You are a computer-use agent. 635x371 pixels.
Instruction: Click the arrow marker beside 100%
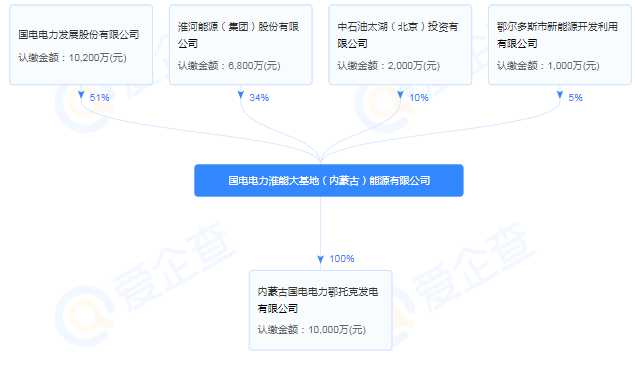(x=320, y=260)
